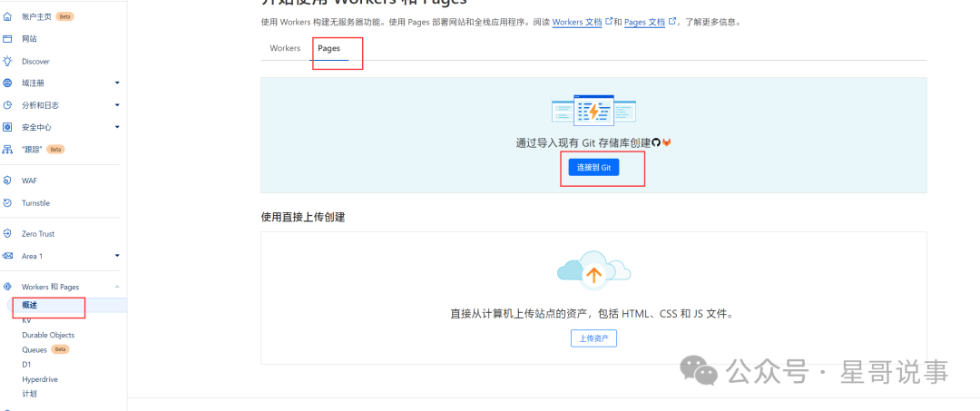Image resolution: width=980 pixels, height=411 pixels.
Task: Click the Websites browser-window icon
Action: click(x=7, y=39)
